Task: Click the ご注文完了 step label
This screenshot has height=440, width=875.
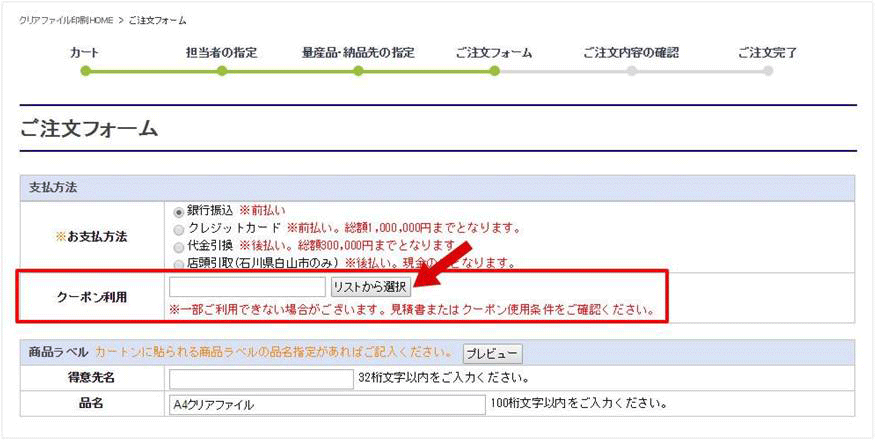Action: tap(767, 53)
